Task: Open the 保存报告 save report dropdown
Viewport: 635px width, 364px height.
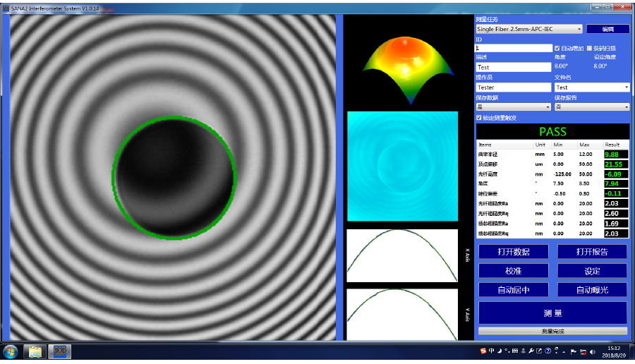Action: pos(592,107)
